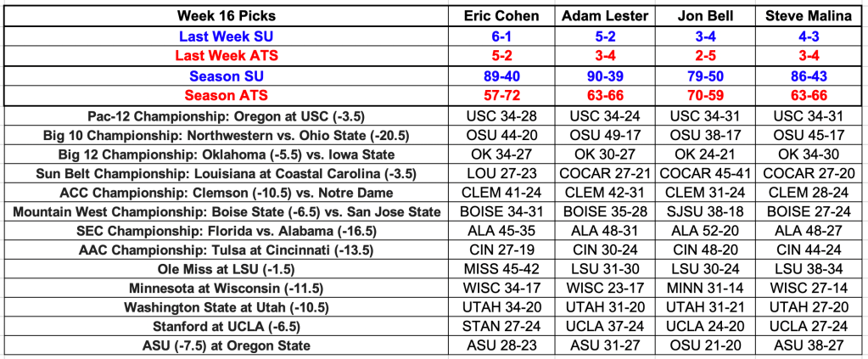Click the "Season ATS" row label
This screenshot has width=868, height=359.
[227, 96]
